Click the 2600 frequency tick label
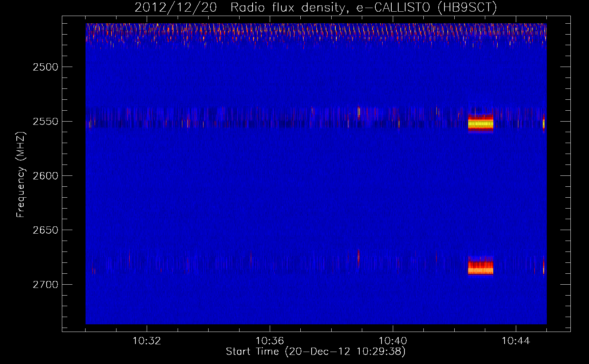This screenshot has height=364, width=589. click(46, 176)
